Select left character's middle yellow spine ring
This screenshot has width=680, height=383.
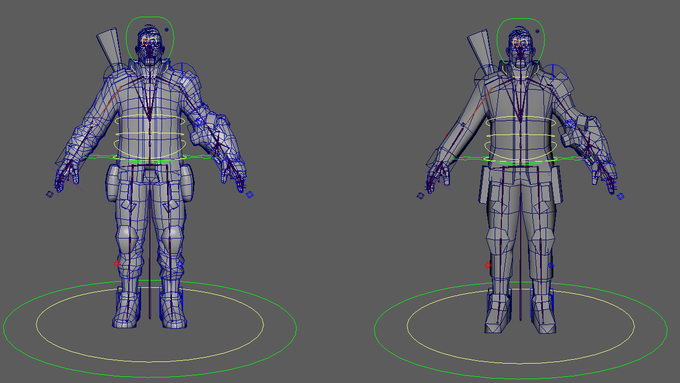[x=150, y=134]
